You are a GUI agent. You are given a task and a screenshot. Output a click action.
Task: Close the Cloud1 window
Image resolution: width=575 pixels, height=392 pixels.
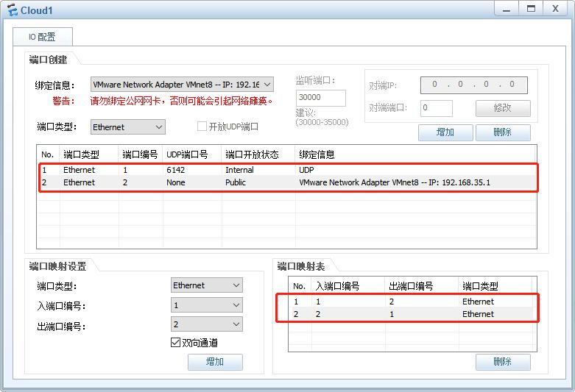[555, 8]
